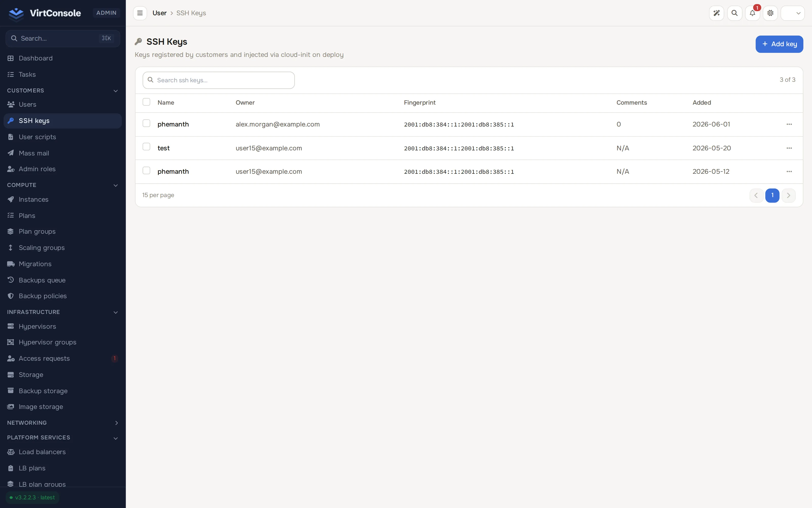Click the Add key button
The height and width of the screenshot is (508, 812).
[x=779, y=44]
